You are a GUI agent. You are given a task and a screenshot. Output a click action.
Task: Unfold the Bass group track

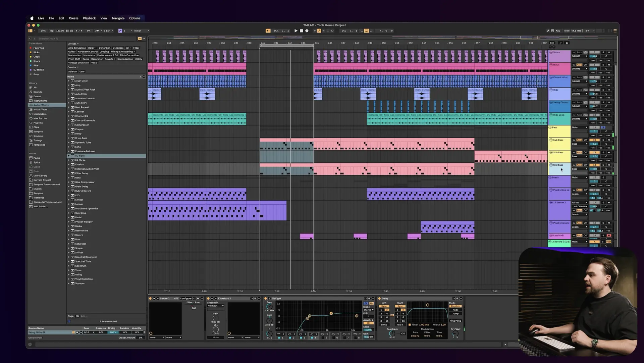550,127
